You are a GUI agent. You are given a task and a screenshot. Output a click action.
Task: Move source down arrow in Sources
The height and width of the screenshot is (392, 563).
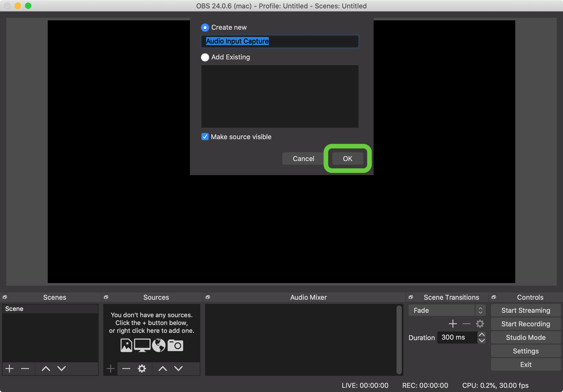coord(178,369)
